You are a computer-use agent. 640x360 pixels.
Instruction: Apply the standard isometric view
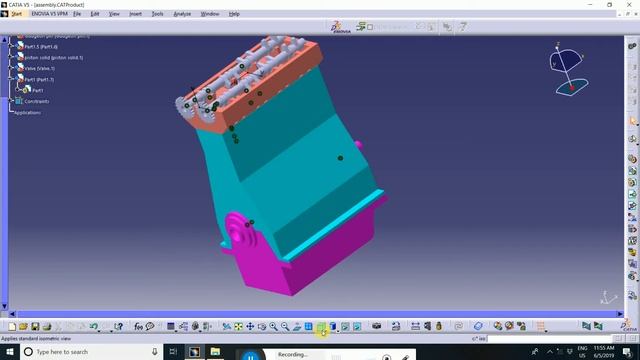[x=321, y=327]
